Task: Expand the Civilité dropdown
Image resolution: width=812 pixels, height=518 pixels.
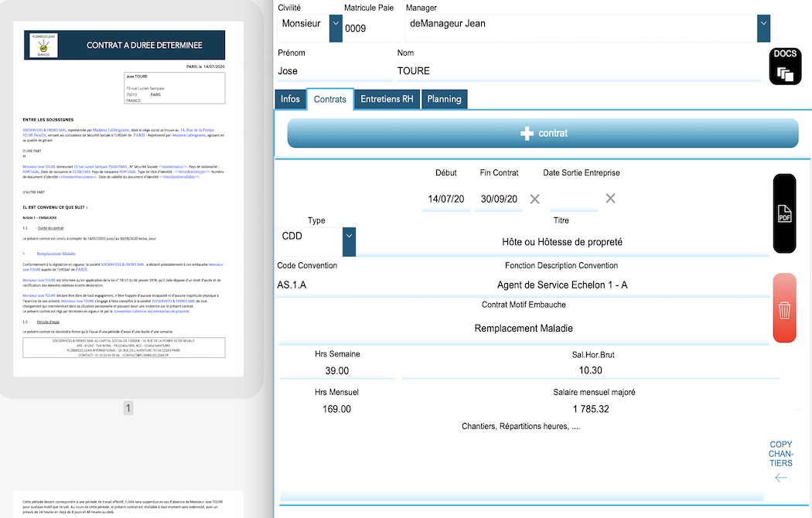Action: [x=336, y=29]
